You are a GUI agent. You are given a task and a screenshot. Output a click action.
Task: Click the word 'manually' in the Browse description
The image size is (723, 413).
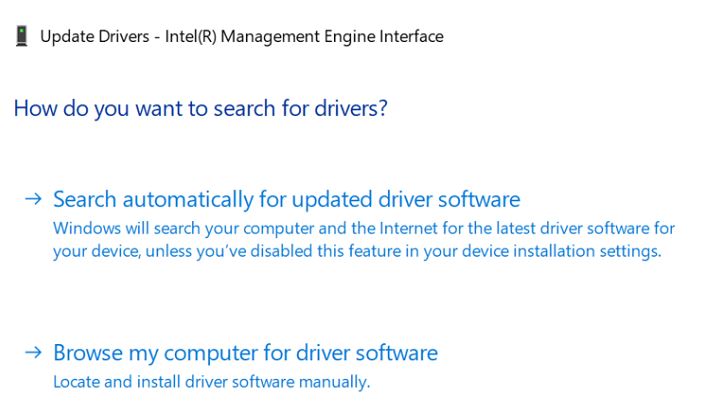coord(338,382)
